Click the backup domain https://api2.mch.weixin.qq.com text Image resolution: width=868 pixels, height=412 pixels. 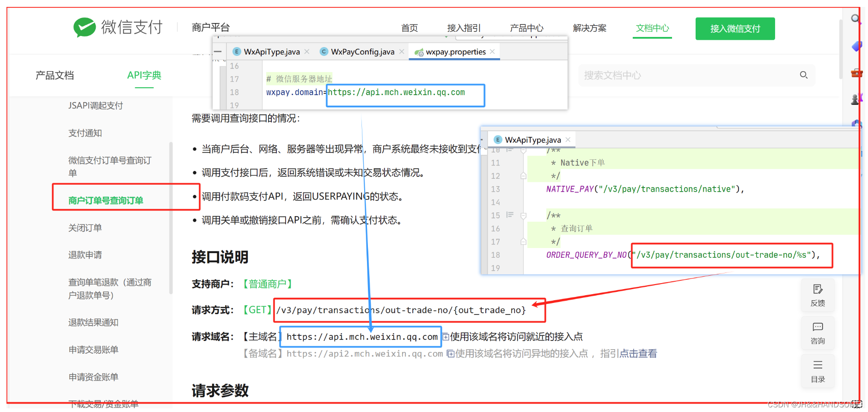365,354
